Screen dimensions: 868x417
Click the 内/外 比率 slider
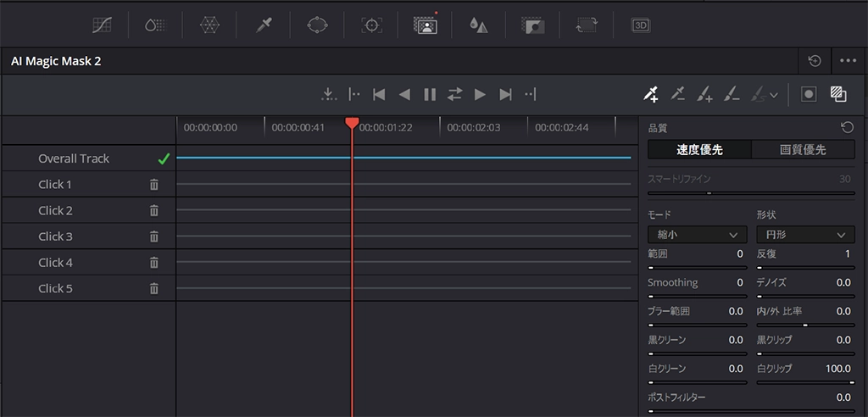[x=804, y=325]
